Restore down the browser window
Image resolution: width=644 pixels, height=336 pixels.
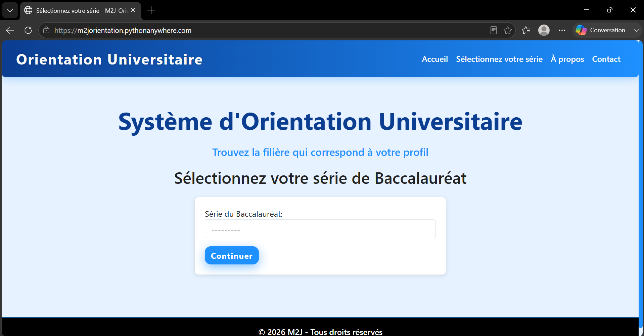point(610,10)
